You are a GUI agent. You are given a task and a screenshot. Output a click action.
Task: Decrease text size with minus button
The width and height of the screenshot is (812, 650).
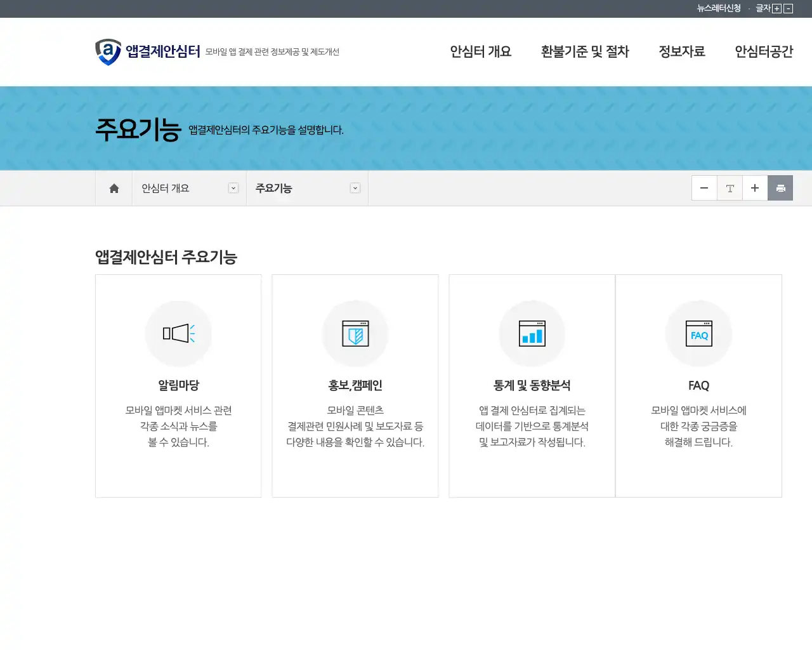click(x=704, y=188)
